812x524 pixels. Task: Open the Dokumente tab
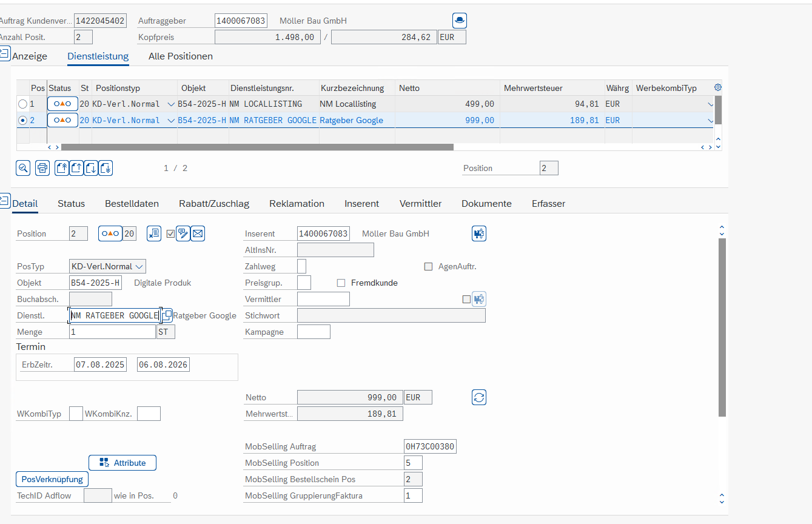(x=486, y=203)
